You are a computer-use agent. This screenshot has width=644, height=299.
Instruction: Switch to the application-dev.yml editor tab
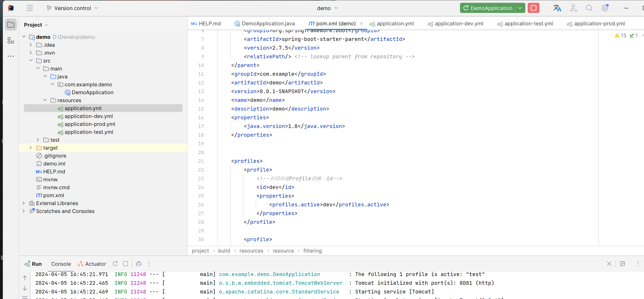click(456, 23)
